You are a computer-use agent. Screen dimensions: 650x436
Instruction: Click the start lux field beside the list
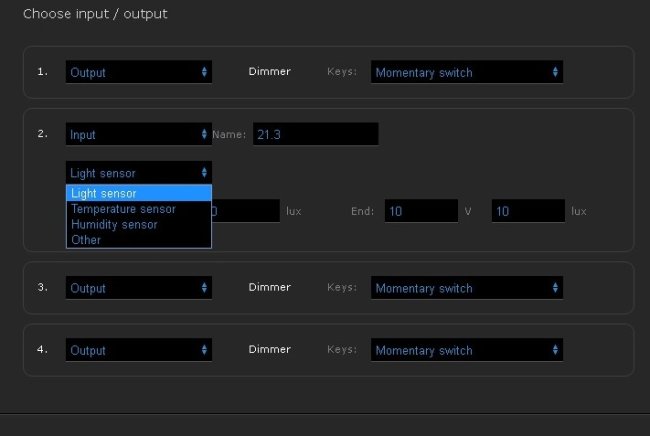point(246,211)
